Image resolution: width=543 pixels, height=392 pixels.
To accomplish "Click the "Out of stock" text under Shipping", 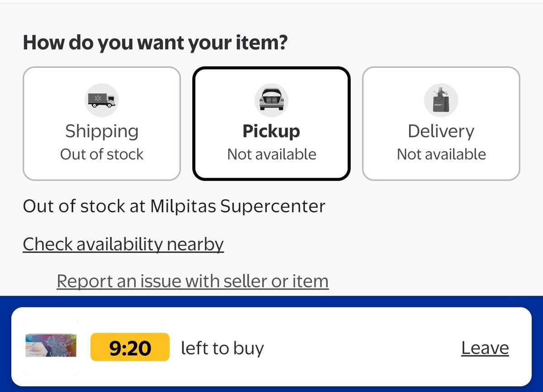I will pyautogui.click(x=102, y=154).
